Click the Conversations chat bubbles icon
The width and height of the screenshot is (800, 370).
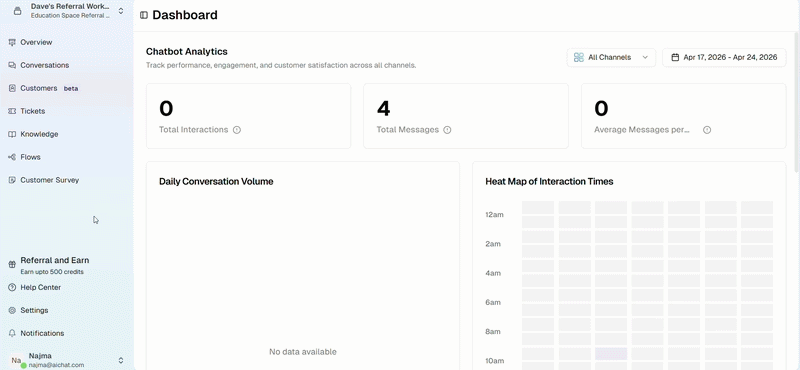(12, 65)
